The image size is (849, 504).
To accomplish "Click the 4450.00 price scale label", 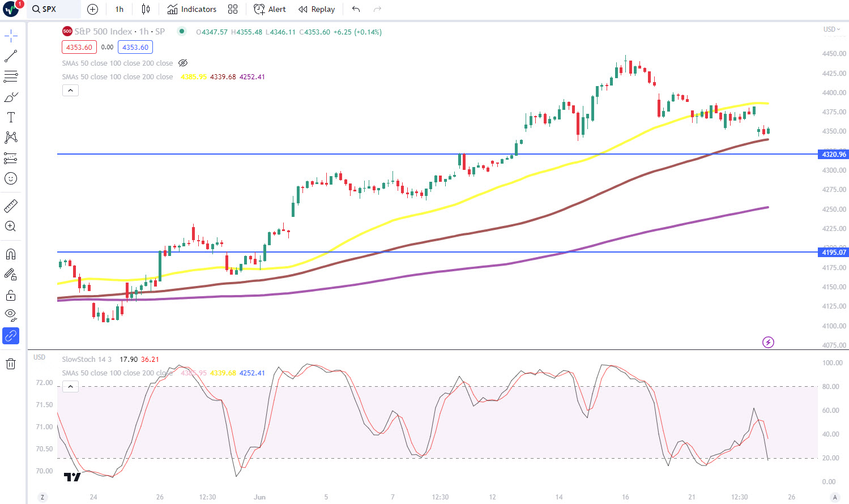I will (834, 54).
